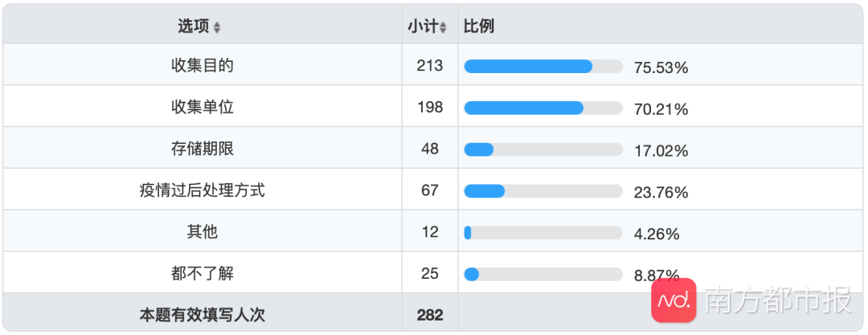
Task: Click the 17.02% progress bar
Action: [x=543, y=149]
